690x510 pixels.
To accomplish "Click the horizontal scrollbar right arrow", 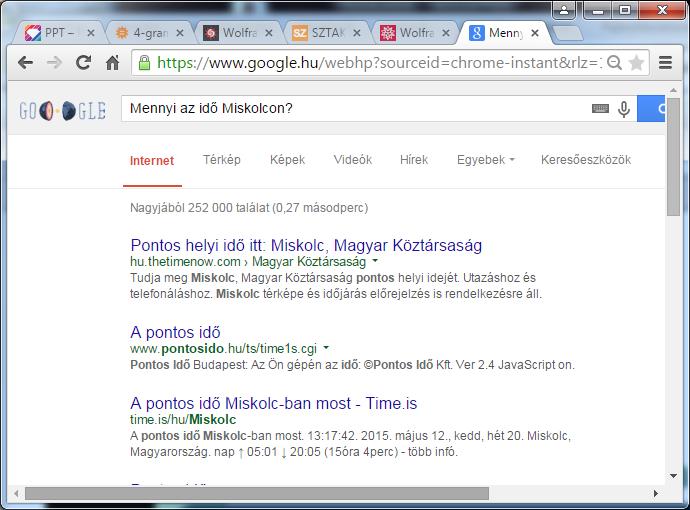I will pos(656,494).
